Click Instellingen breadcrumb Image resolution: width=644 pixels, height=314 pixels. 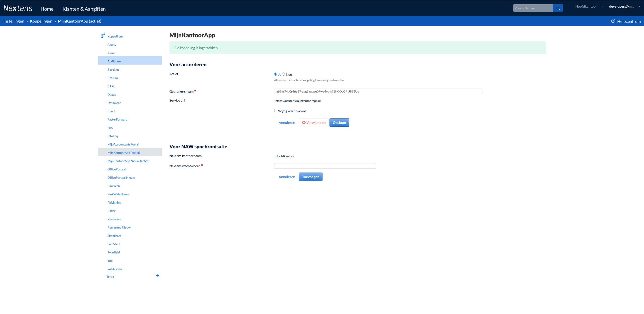pyautogui.click(x=14, y=21)
